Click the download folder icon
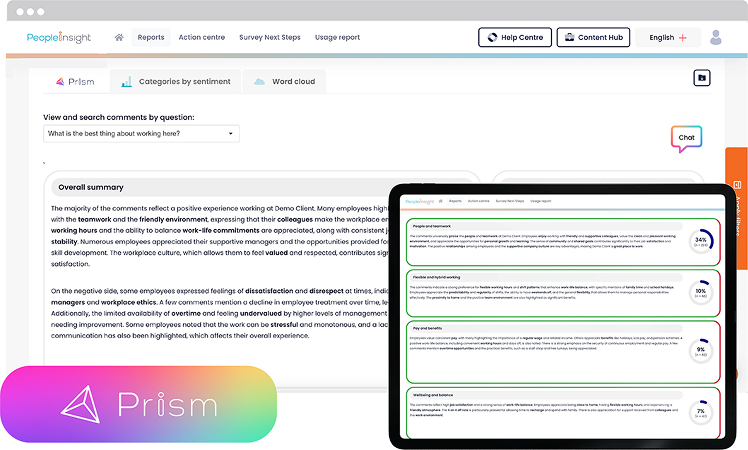748x450 pixels. click(702, 78)
